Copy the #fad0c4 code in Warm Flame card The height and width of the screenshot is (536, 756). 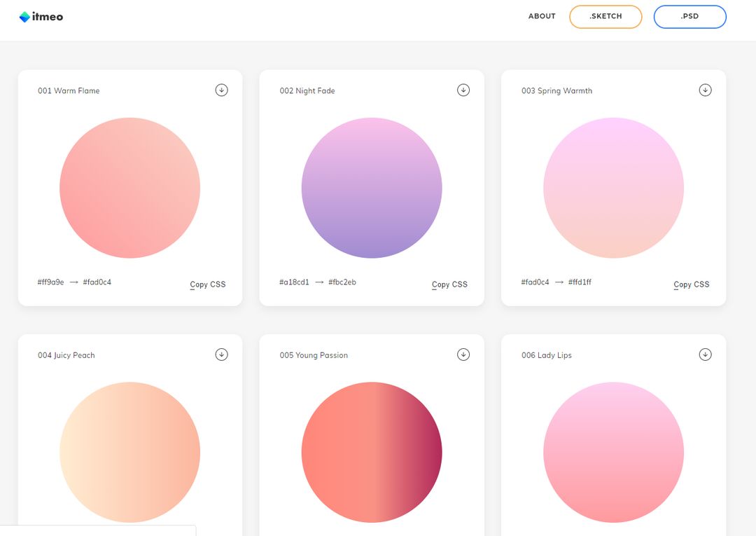[97, 282]
